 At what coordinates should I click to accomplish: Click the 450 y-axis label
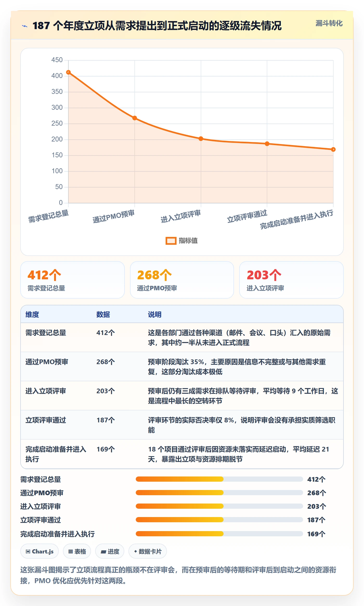pos(57,60)
